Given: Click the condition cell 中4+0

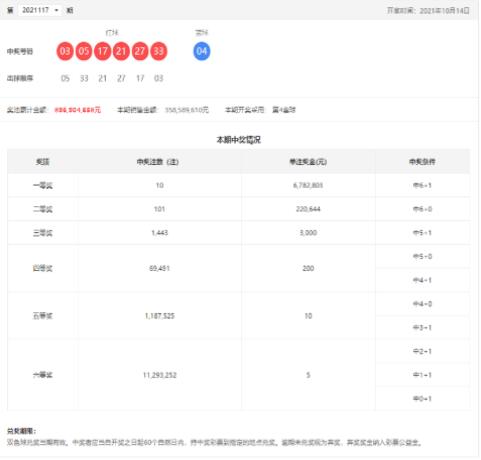Looking at the screenshot, I should (x=422, y=304).
